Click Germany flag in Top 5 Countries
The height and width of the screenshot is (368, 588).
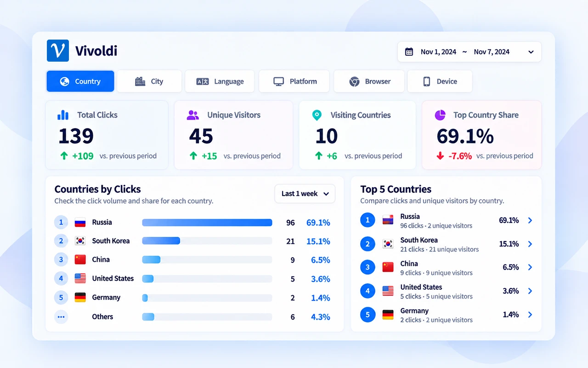pyautogui.click(x=388, y=315)
